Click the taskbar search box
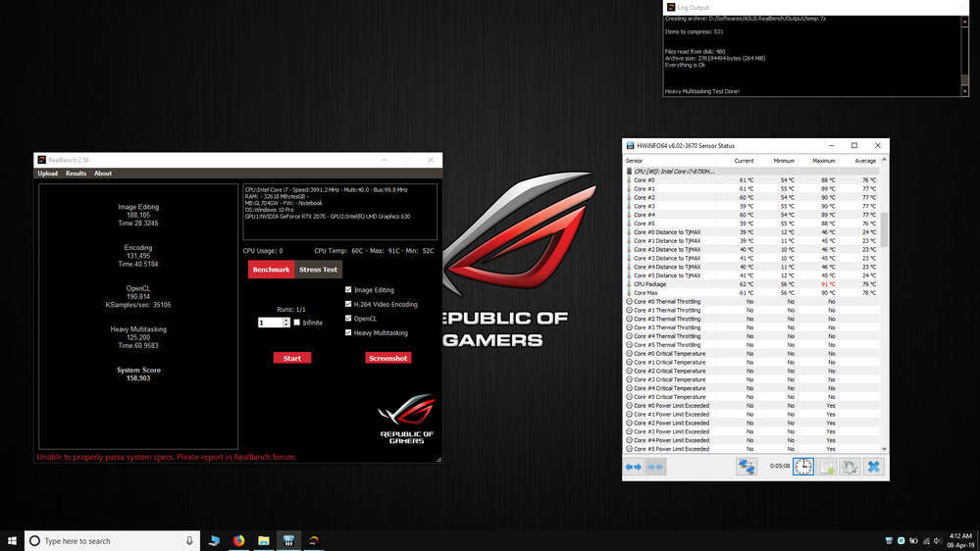 tap(113, 541)
